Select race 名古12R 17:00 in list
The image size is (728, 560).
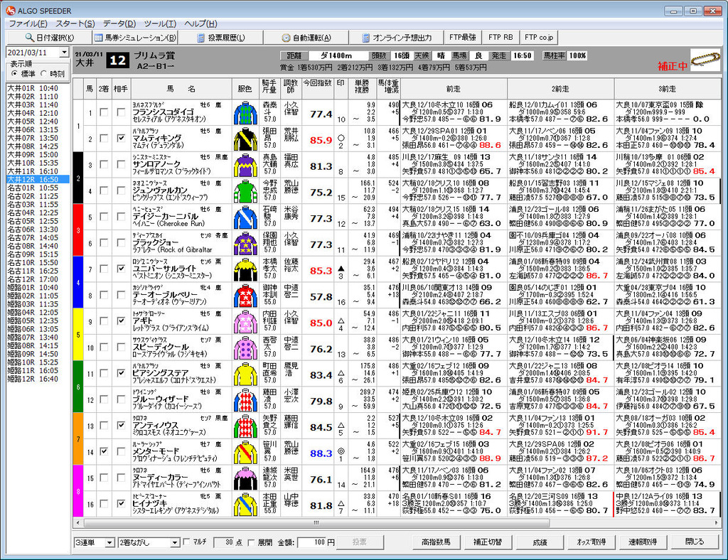(38, 279)
